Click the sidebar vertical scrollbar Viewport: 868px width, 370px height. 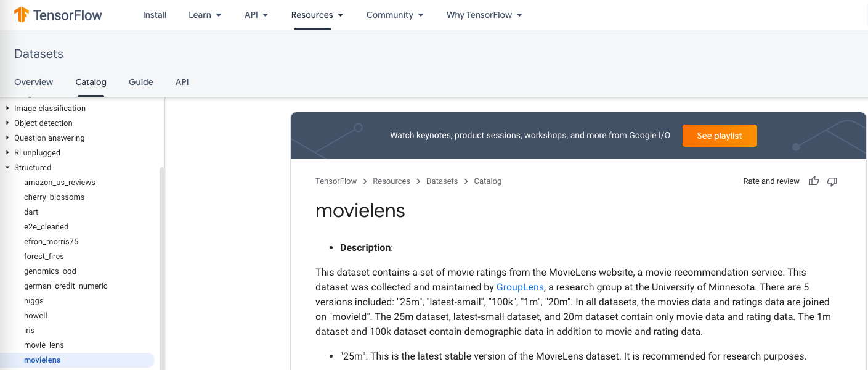[162, 268]
